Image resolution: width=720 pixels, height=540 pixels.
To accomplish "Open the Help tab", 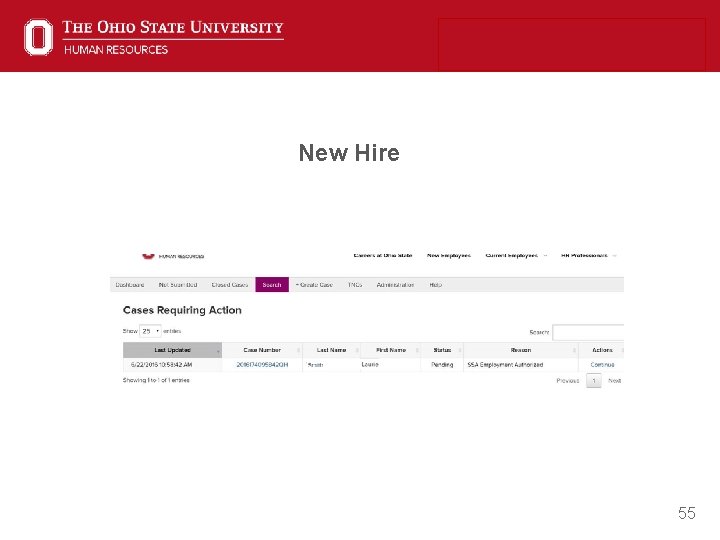I will [x=436, y=285].
